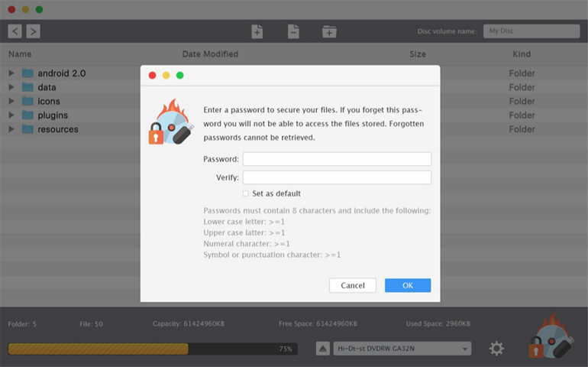
Task: Focus the Password input field
Action: (337, 159)
